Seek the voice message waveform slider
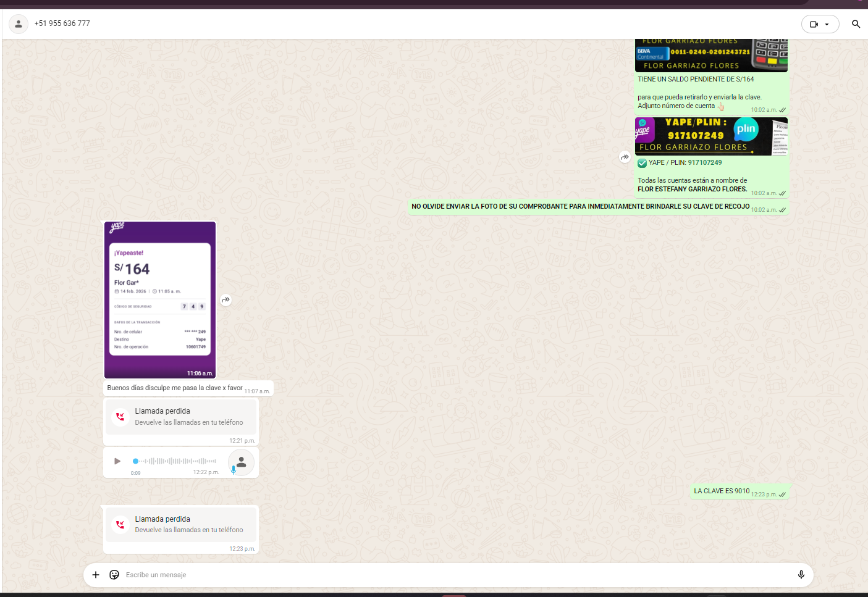Screen dimensions: 868x597 [175, 461]
